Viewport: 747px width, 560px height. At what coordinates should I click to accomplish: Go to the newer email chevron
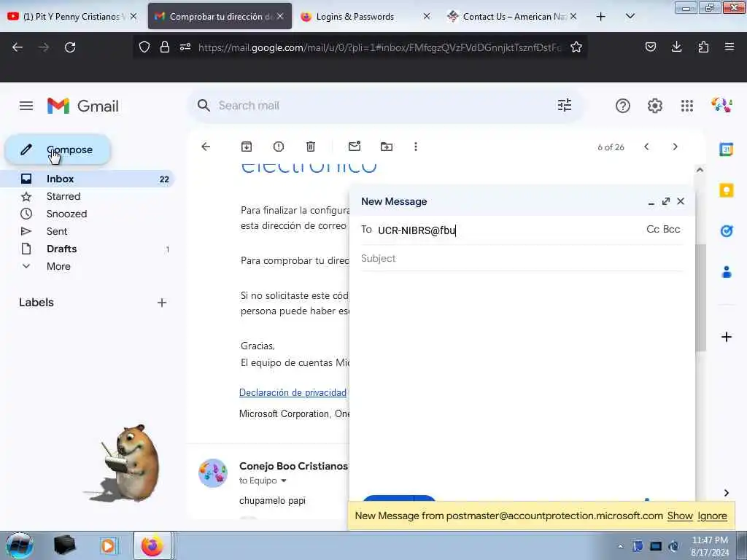point(646,147)
